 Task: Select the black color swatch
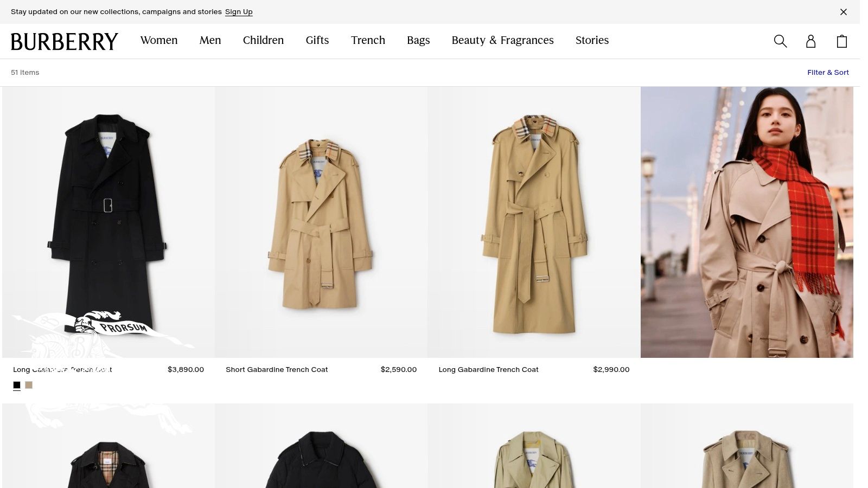point(17,385)
